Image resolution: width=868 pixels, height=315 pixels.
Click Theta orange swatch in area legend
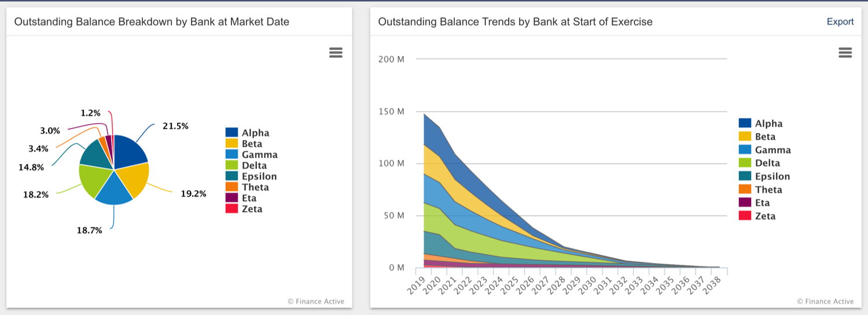[745, 190]
